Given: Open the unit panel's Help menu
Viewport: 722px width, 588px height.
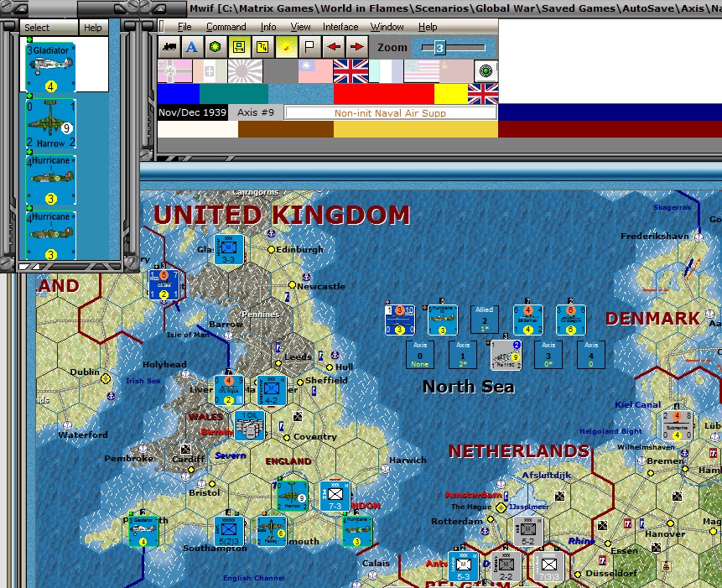Looking at the screenshot, I should 92,28.
